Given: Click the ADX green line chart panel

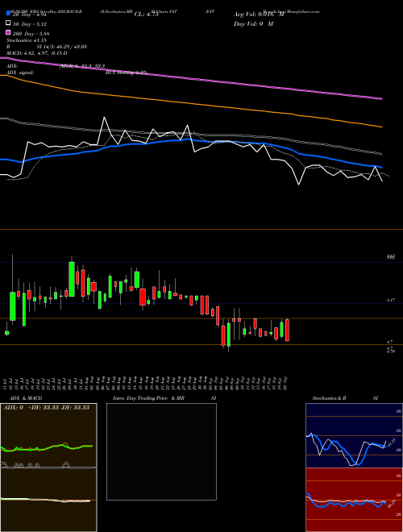Looking at the screenshot, I should (48, 435).
